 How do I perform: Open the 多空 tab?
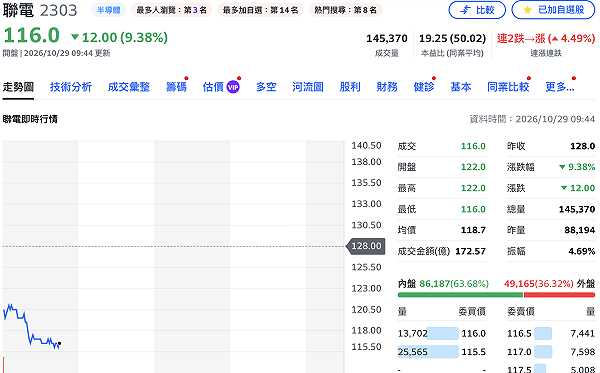pos(266,87)
